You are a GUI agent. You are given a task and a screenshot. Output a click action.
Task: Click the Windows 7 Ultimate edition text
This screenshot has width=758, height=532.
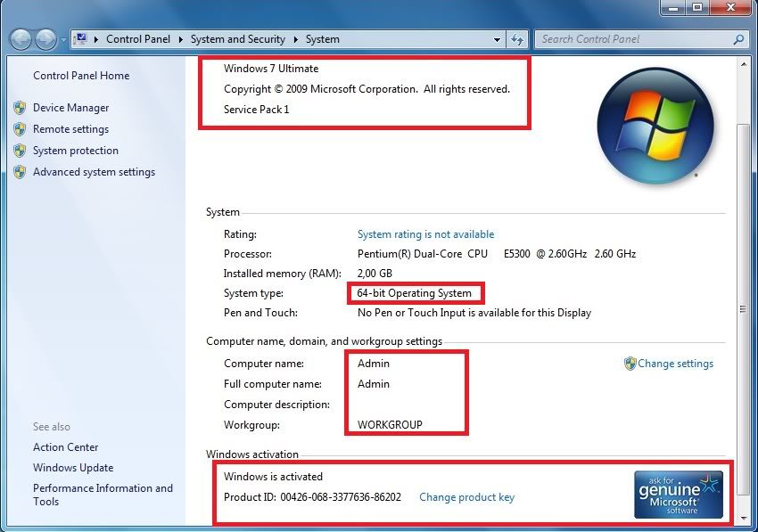271,69
